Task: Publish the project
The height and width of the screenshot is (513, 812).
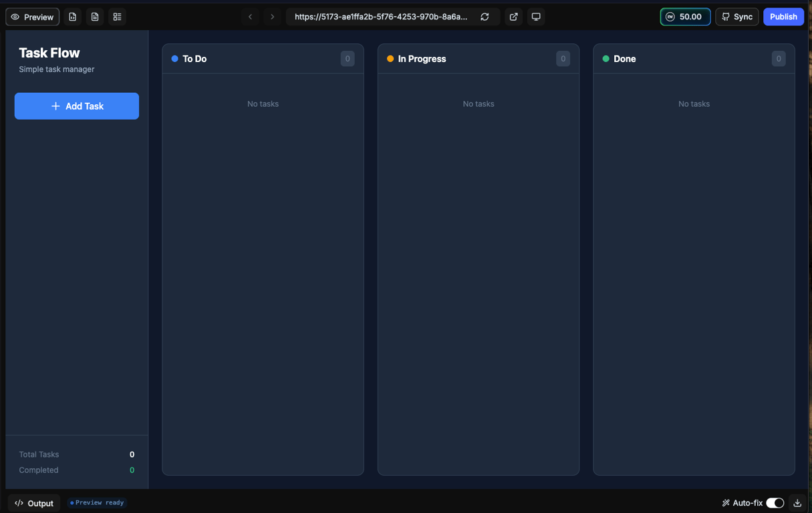Action: [x=783, y=17]
